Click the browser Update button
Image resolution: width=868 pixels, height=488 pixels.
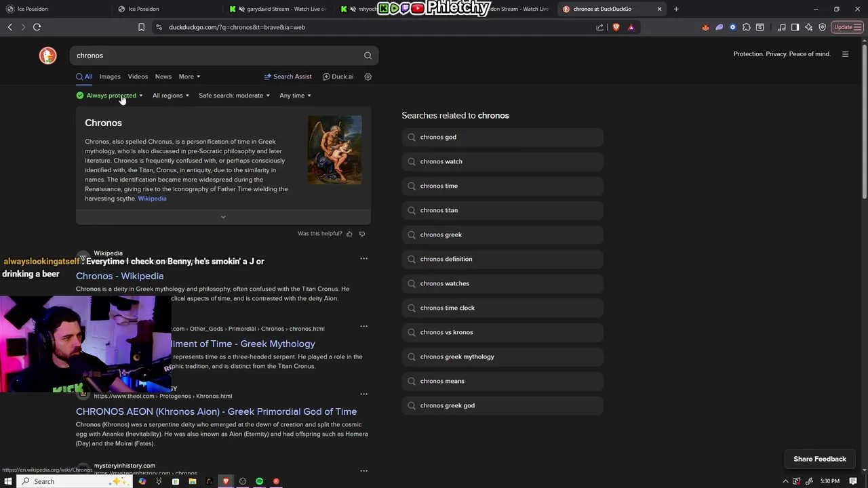(x=846, y=27)
